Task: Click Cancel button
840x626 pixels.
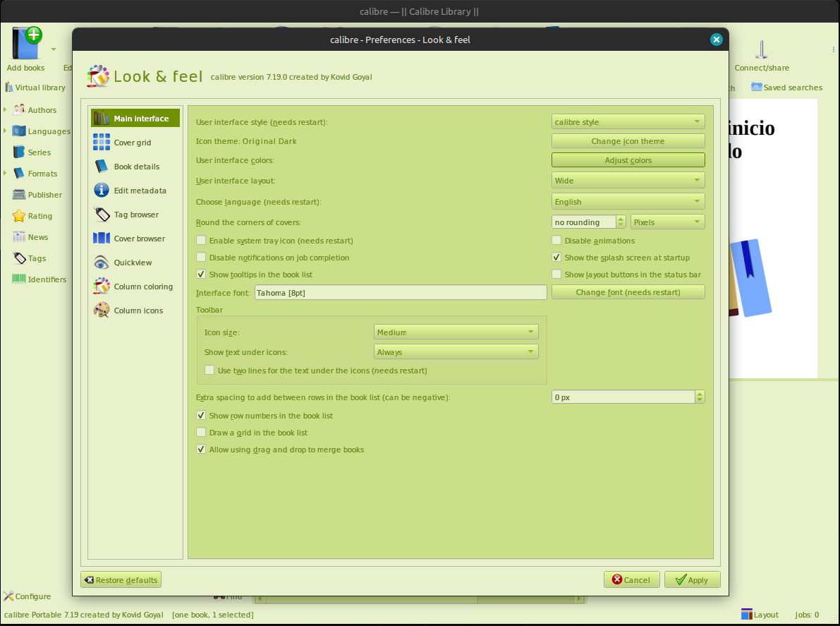Action: (x=632, y=579)
